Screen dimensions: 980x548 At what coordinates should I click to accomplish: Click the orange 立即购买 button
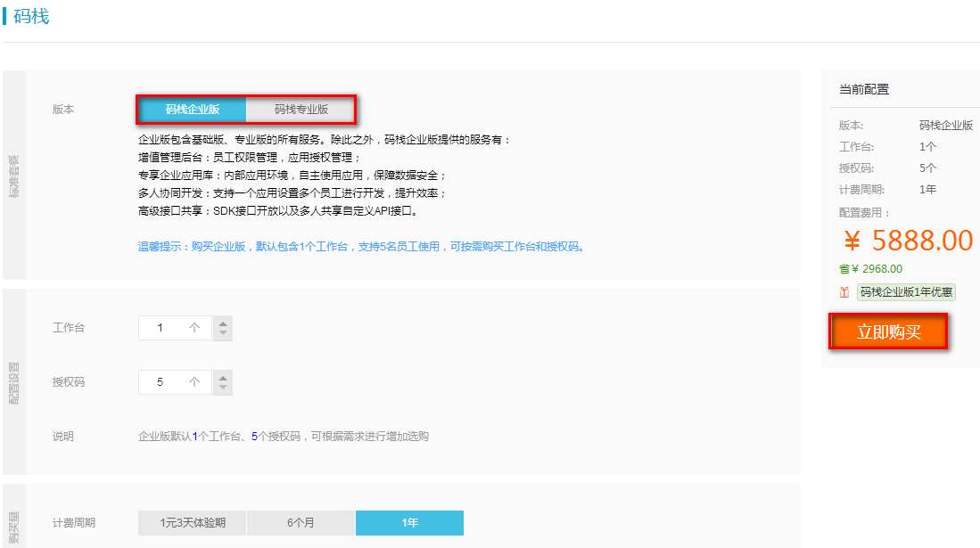point(888,331)
